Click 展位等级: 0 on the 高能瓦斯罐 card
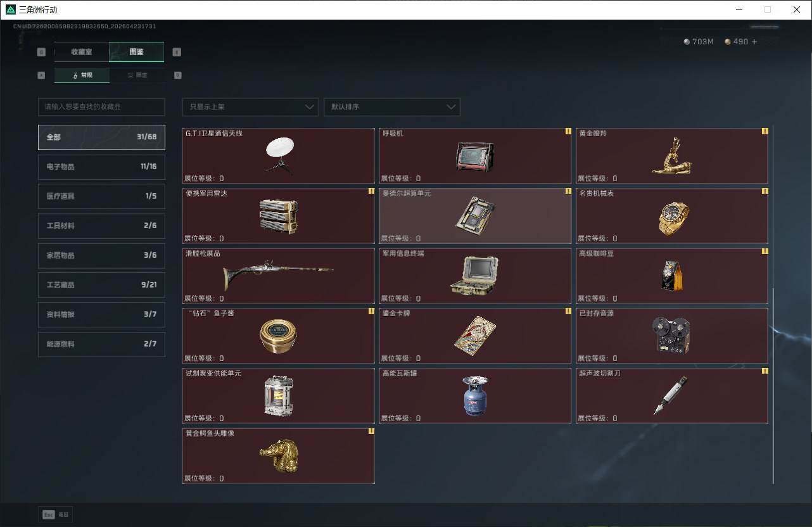Image resolution: width=812 pixels, height=527 pixels. pos(401,418)
